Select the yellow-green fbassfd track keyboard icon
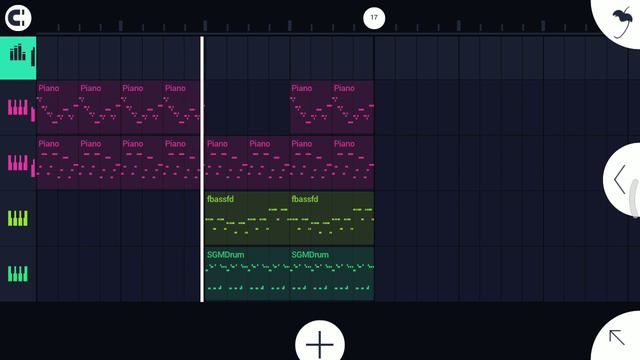The height and width of the screenshot is (360, 640). (x=18, y=218)
